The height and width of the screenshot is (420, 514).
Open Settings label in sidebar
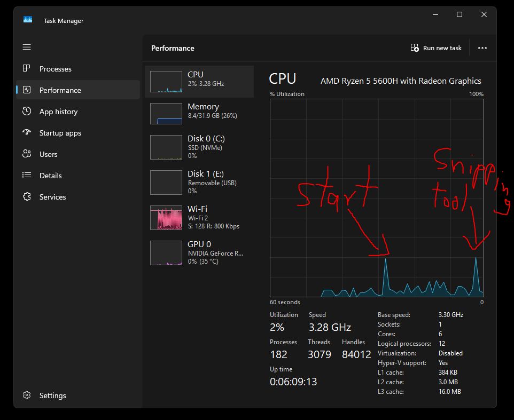point(53,395)
